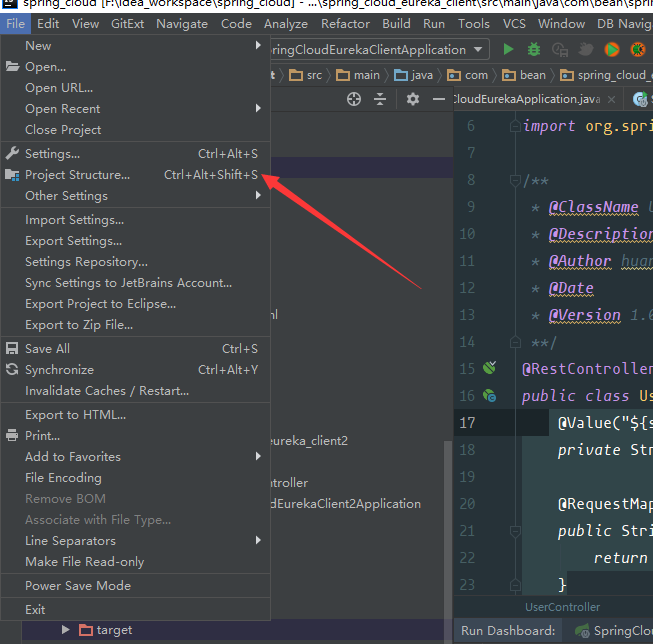Open the File Encoding entry

click(x=136, y=477)
